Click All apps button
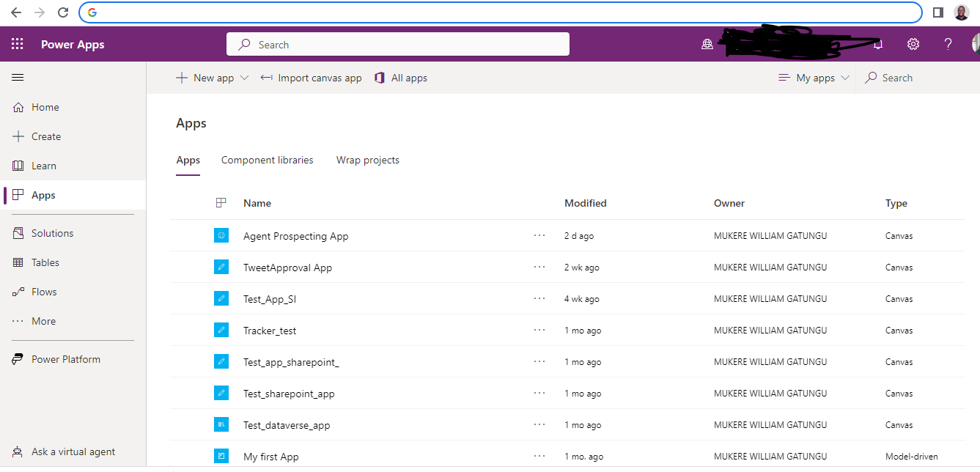Viewport: 980px width, 472px height. (401, 78)
